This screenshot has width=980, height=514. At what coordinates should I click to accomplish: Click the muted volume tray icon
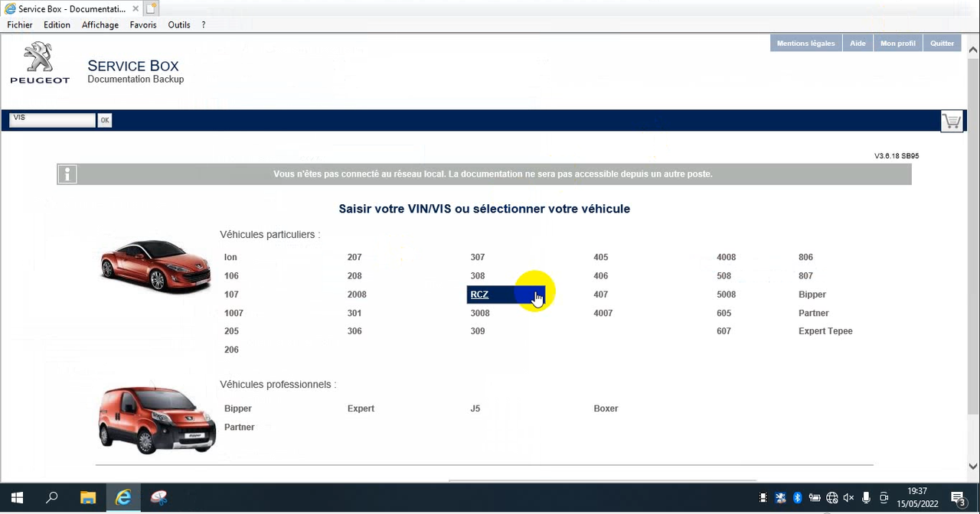coord(849,498)
